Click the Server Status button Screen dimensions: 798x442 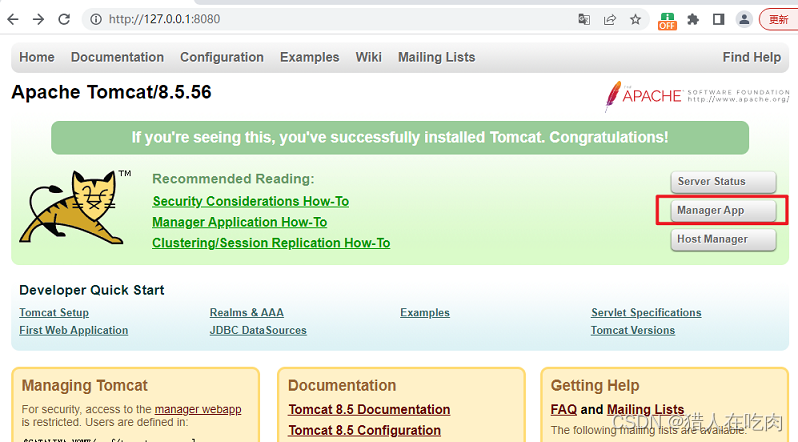[723, 182]
